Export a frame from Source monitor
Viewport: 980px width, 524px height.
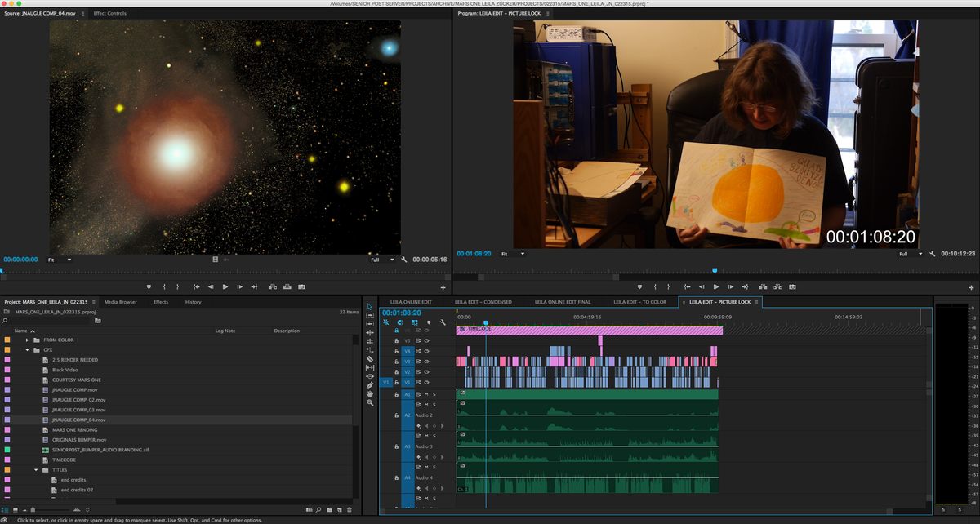301,287
